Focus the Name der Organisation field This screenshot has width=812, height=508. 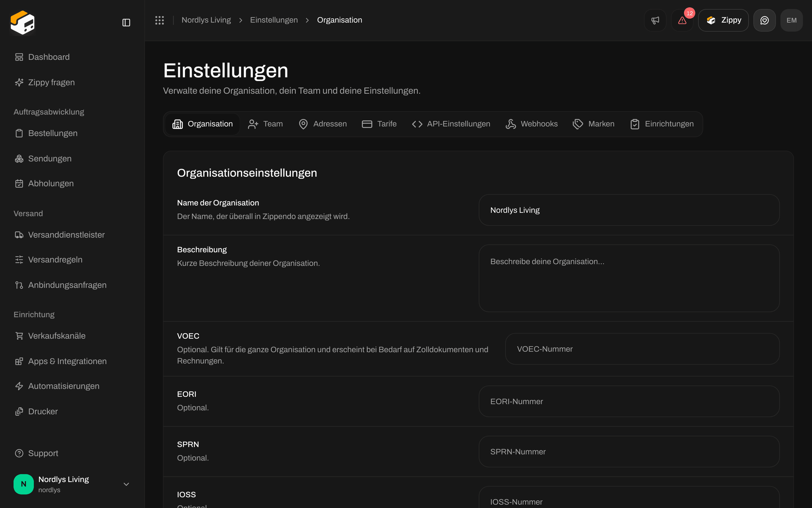pos(629,210)
